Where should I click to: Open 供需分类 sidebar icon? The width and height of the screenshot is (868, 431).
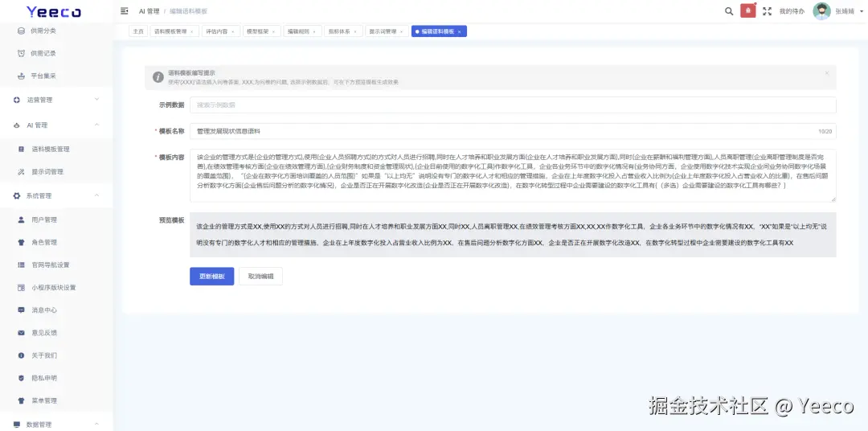(21, 31)
